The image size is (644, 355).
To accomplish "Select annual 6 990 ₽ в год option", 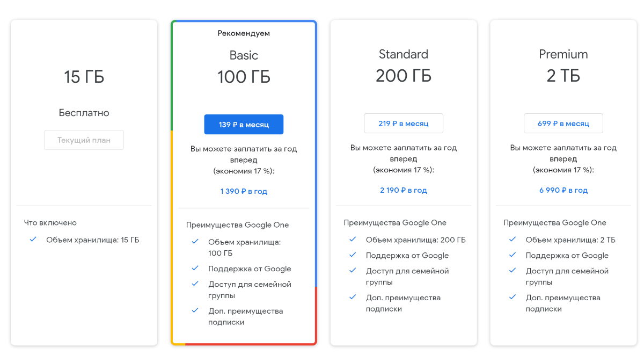I will pyautogui.click(x=563, y=190).
